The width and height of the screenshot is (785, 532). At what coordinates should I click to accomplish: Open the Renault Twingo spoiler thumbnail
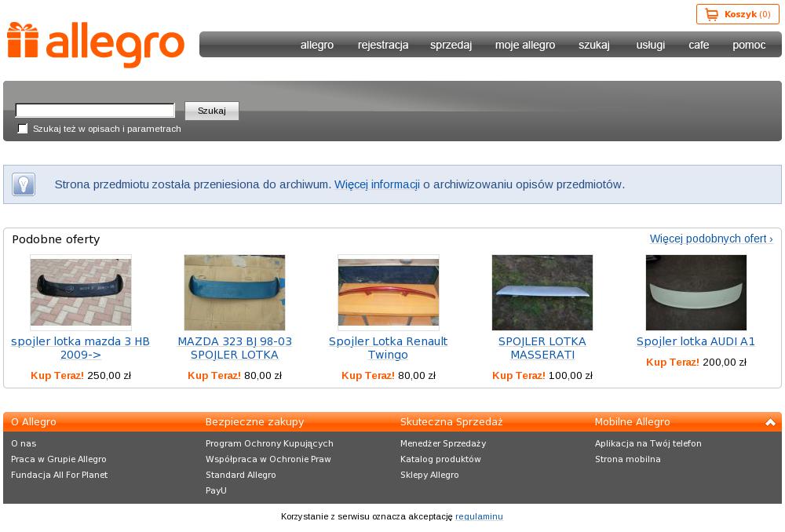[x=389, y=293]
